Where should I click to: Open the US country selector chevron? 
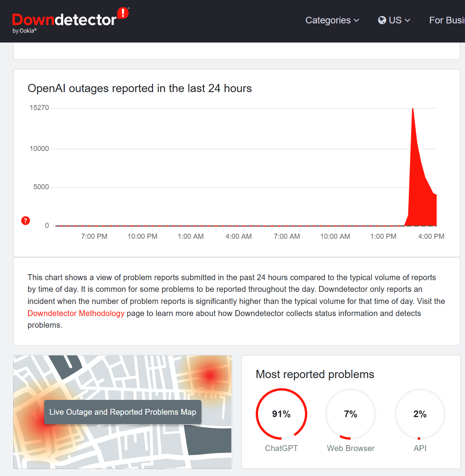click(x=408, y=20)
